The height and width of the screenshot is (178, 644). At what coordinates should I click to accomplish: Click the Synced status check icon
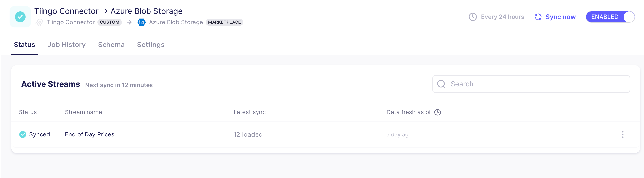[23, 134]
